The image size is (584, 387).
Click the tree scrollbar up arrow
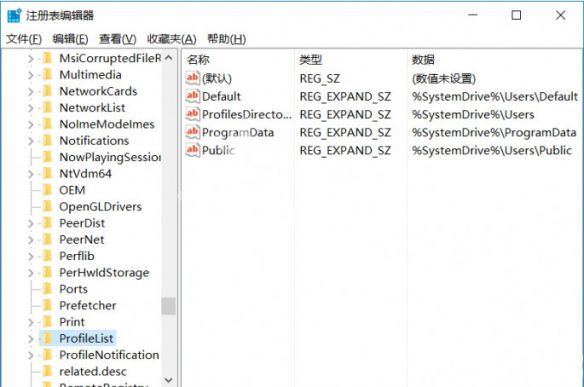point(168,58)
